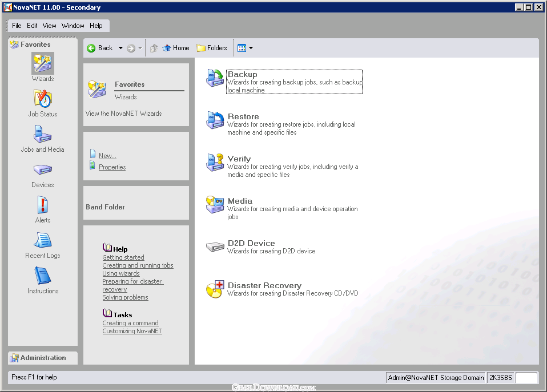
Task: Go to Home in the toolbar
Action: [x=176, y=48]
